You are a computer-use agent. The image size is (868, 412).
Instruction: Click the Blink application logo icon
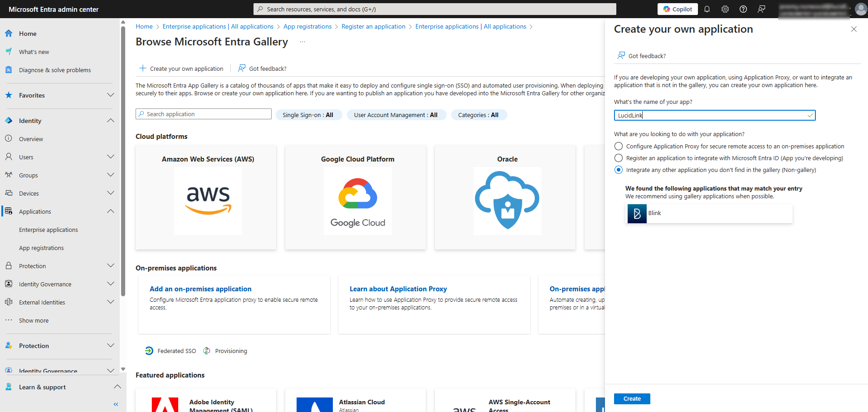[637, 214]
